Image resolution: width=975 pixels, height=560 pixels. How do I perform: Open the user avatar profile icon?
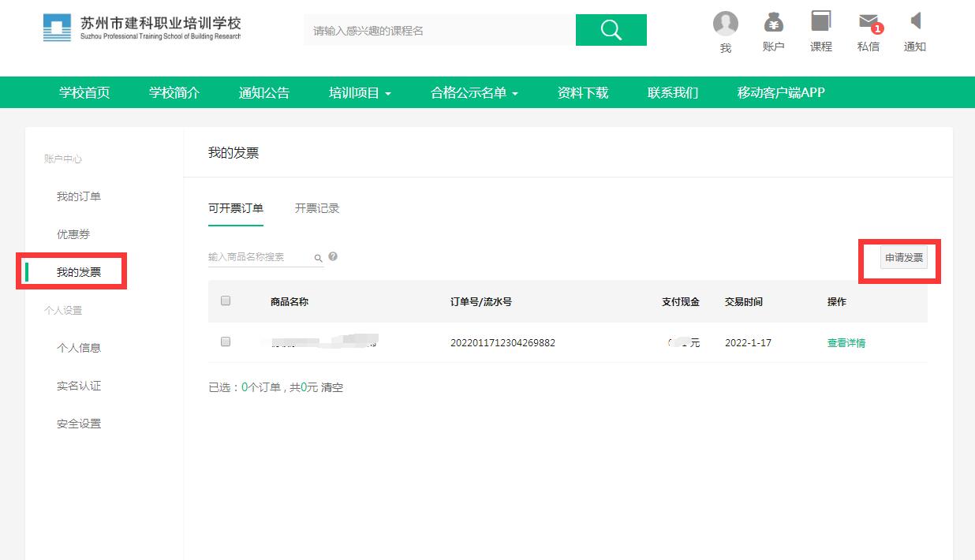[x=725, y=24]
